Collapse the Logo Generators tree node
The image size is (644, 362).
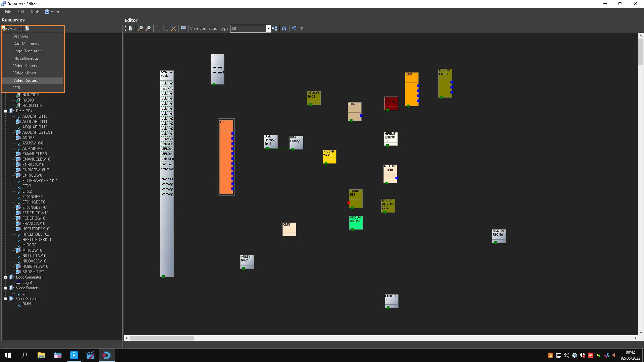pyautogui.click(x=6, y=277)
